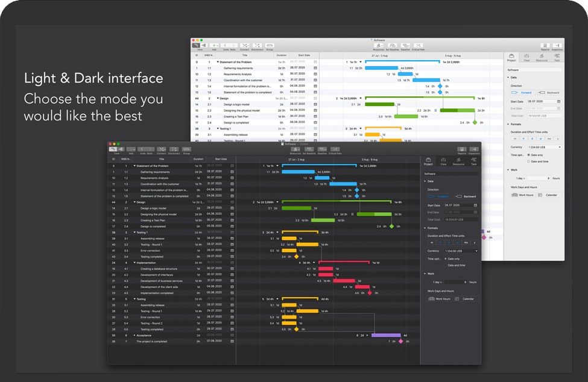The height and width of the screenshot is (382, 588).
Task: Collapse Implementation group in dark task list
Action: click(x=135, y=263)
